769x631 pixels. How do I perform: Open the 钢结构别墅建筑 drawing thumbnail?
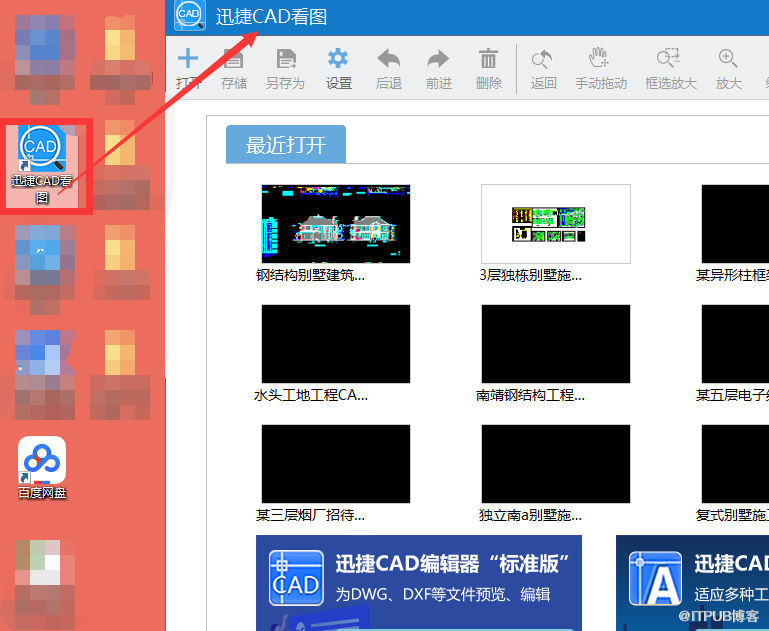pyautogui.click(x=335, y=224)
